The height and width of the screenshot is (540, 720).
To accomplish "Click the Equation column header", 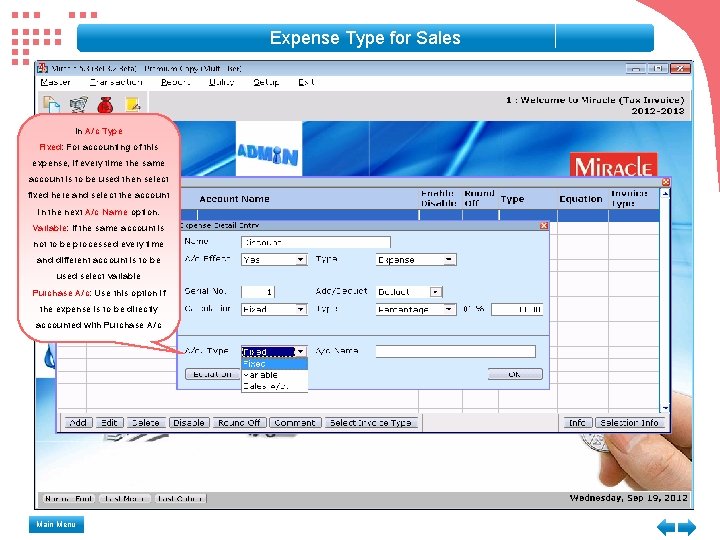I will click(581, 199).
